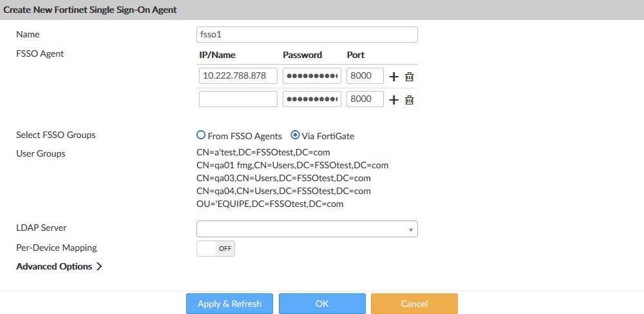Screen dimensions: 644x314
Task: Edit the Name field containing fsso1
Action: tap(307, 34)
